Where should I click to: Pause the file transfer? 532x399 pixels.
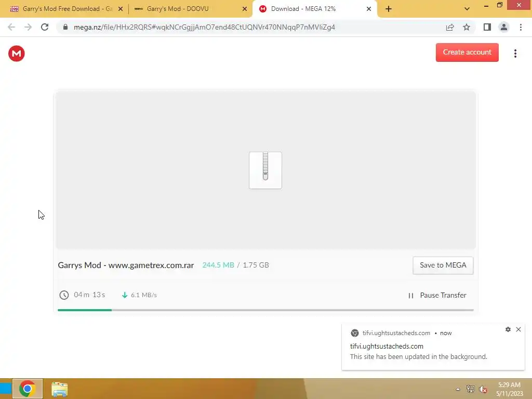(x=437, y=295)
